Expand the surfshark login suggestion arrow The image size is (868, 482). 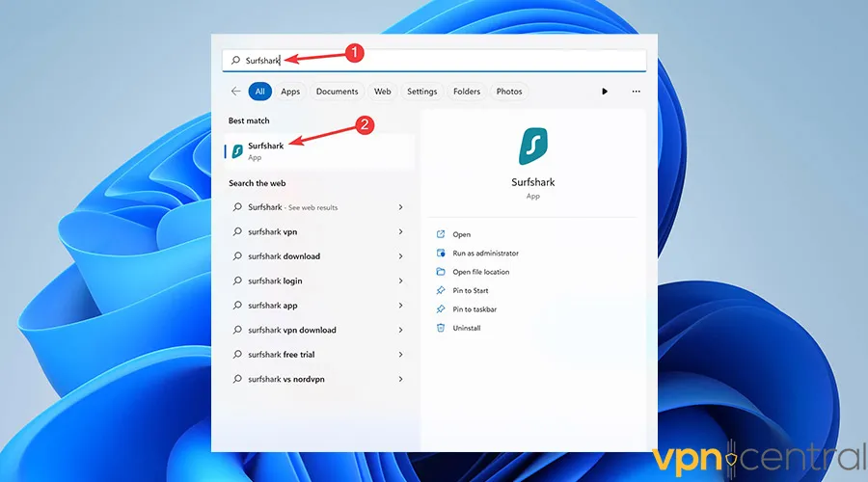click(400, 281)
